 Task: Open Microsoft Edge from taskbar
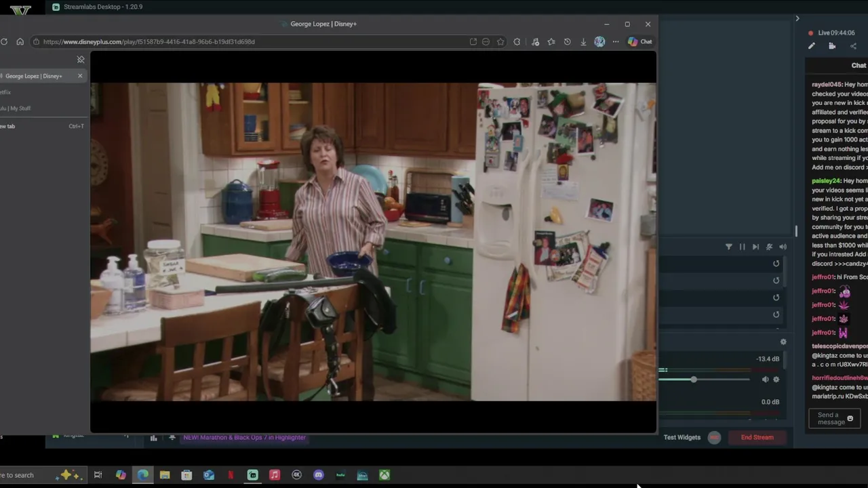pyautogui.click(x=143, y=475)
